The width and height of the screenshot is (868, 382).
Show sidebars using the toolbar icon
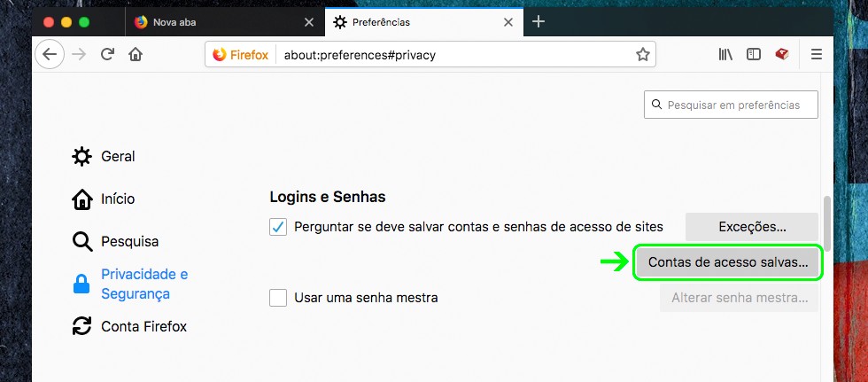(x=754, y=54)
